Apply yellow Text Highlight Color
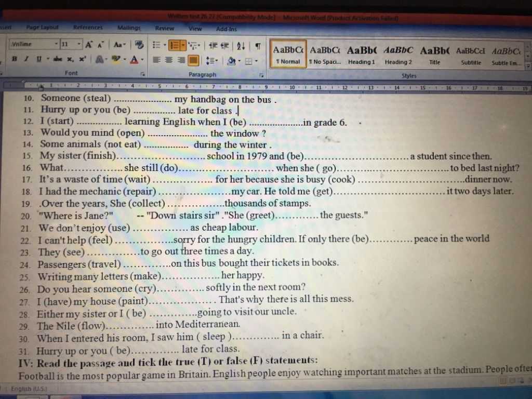The image size is (532, 399). pos(116,60)
